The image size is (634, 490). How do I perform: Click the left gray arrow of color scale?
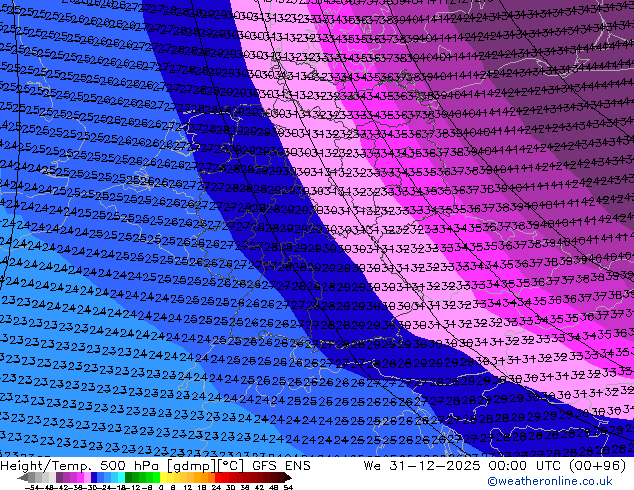click(23, 477)
